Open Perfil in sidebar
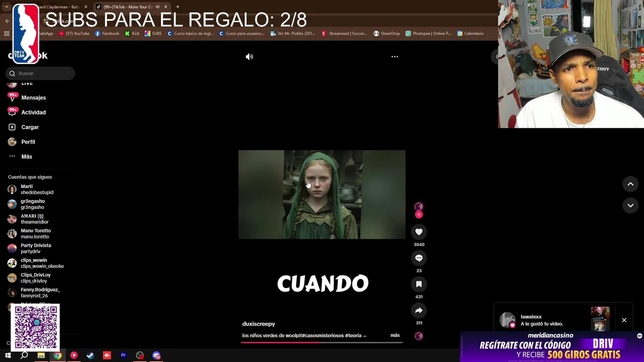Viewport: 644px width, 362px height. coord(22,142)
